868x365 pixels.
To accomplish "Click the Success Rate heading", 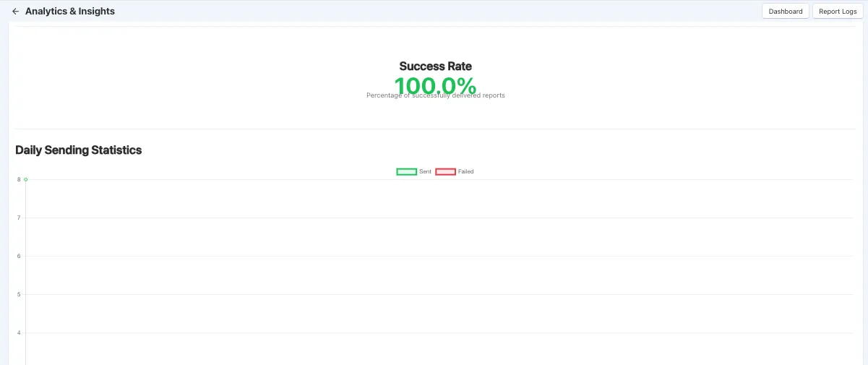I will point(436,66).
